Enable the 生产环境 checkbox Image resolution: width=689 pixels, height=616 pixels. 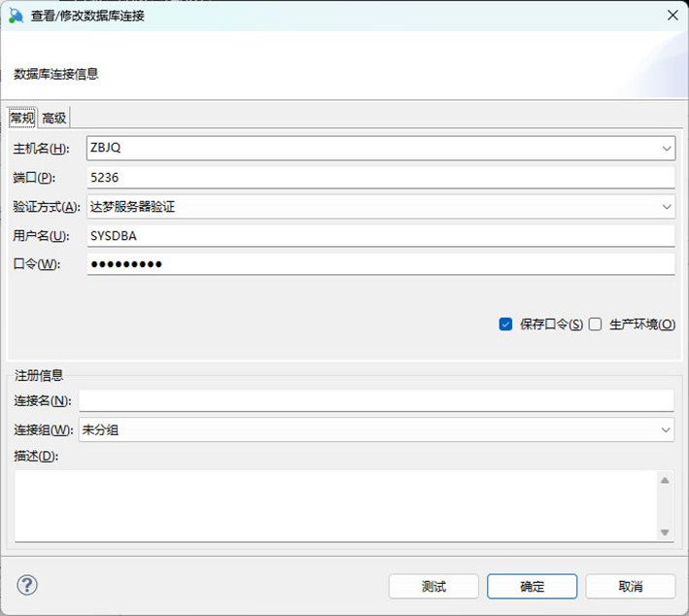coord(595,325)
